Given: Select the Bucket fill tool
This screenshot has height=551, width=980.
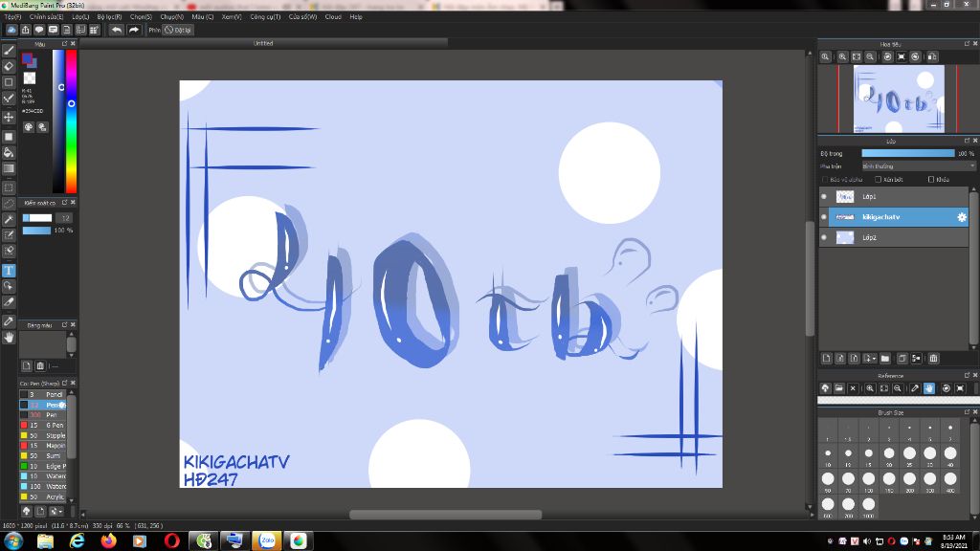Looking at the screenshot, I should point(9,152).
